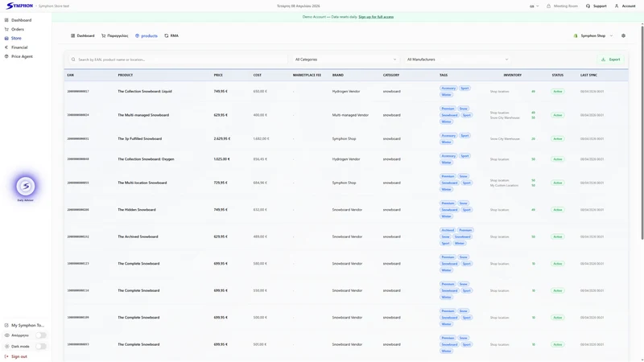Open The Collection Snowboard: Oxygen product
Screen dimensions: 644x362
pos(146,159)
